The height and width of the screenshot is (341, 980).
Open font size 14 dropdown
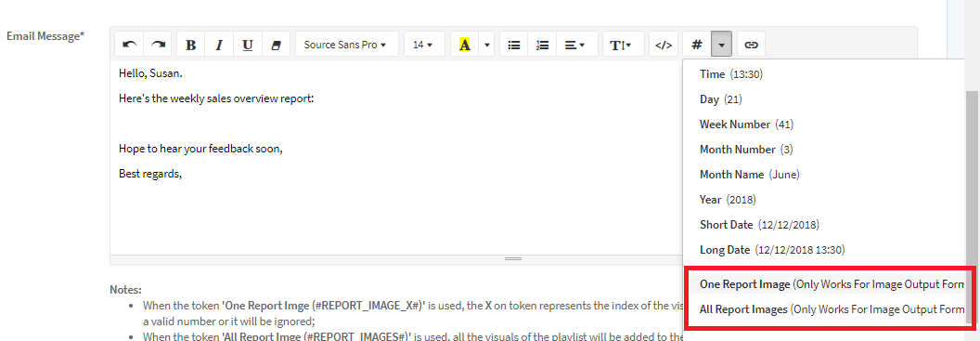(x=424, y=45)
